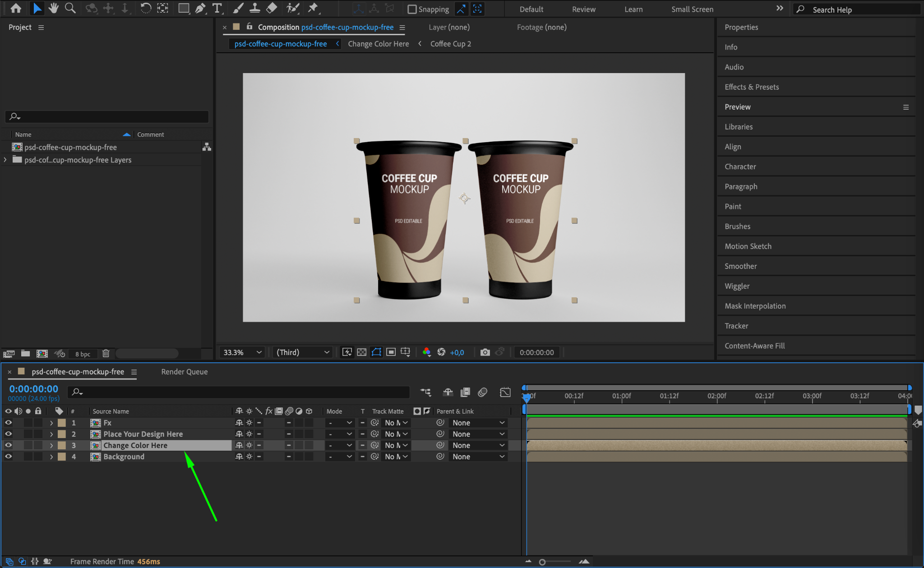The height and width of the screenshot is (568, 924).
Task: Open the (Third) resolution dropdown
Action: tap(303, 352)
